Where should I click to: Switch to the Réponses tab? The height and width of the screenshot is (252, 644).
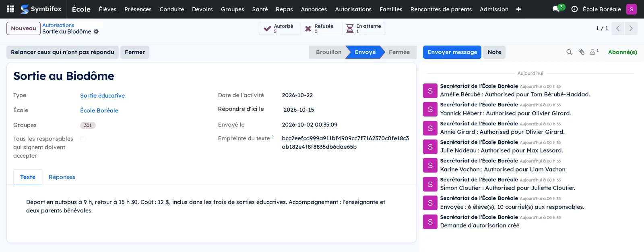[62, 177]
